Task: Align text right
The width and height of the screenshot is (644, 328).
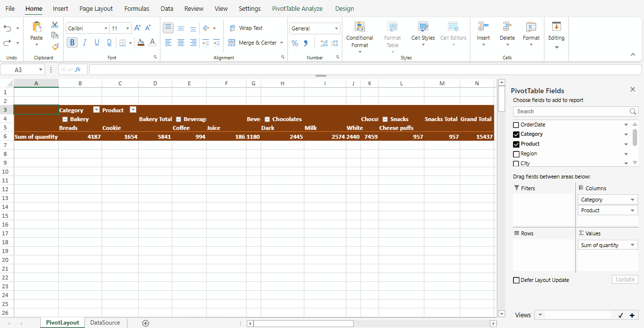Action: point(193,43)
